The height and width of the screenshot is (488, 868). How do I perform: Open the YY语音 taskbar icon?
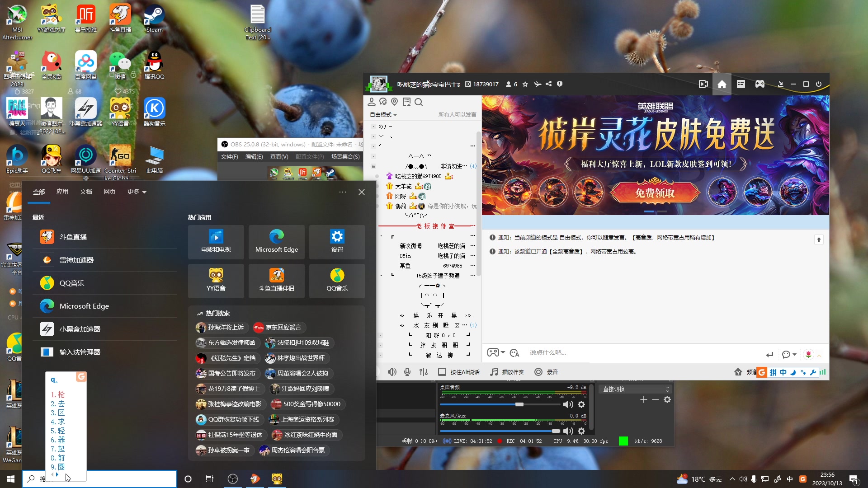pyautogui.click(x=277, y=479)
